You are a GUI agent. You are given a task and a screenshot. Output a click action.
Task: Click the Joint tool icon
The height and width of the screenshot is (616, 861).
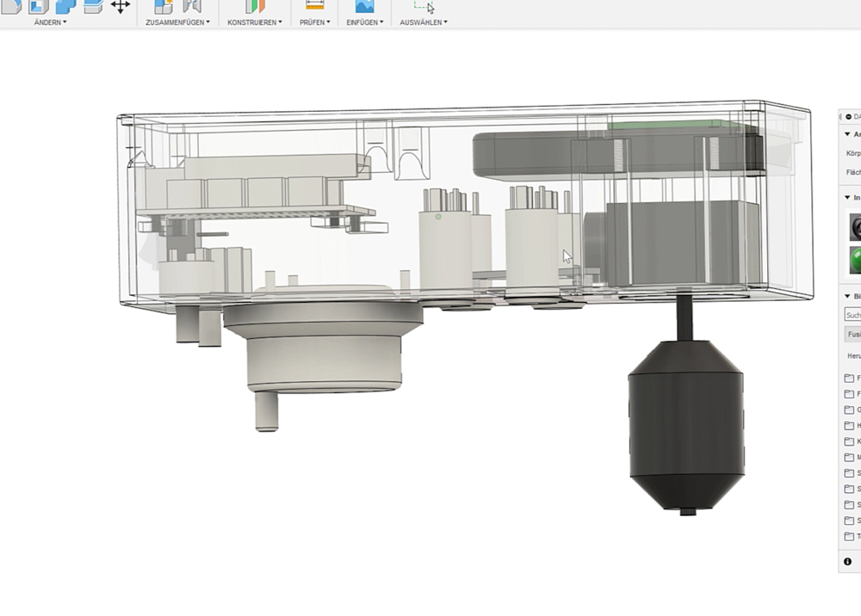[x=192, y=6]
